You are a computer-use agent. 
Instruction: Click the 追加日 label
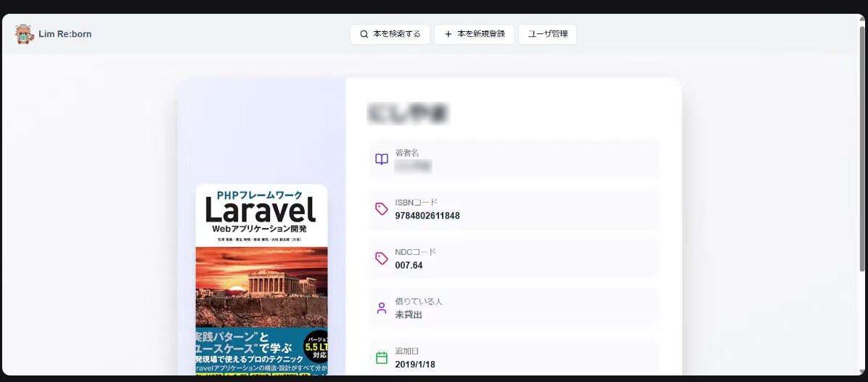pyautogui.click(x=407, y=351)
